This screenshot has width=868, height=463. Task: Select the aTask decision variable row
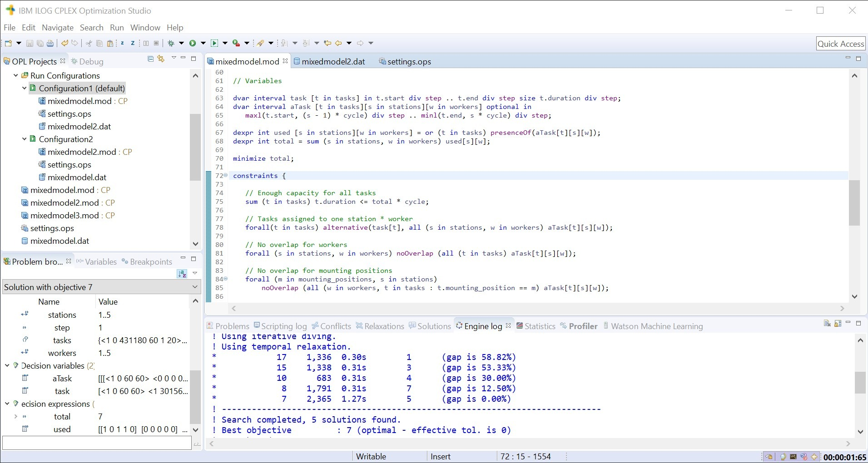(95, 378)
